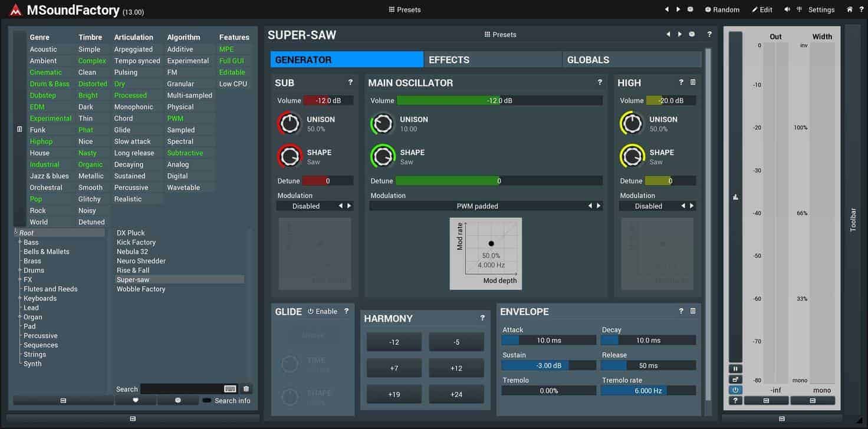The image size is (868, 429).
Task: Open SUB Modulation Disabled dropdown
Action: [x=315, y=206]
